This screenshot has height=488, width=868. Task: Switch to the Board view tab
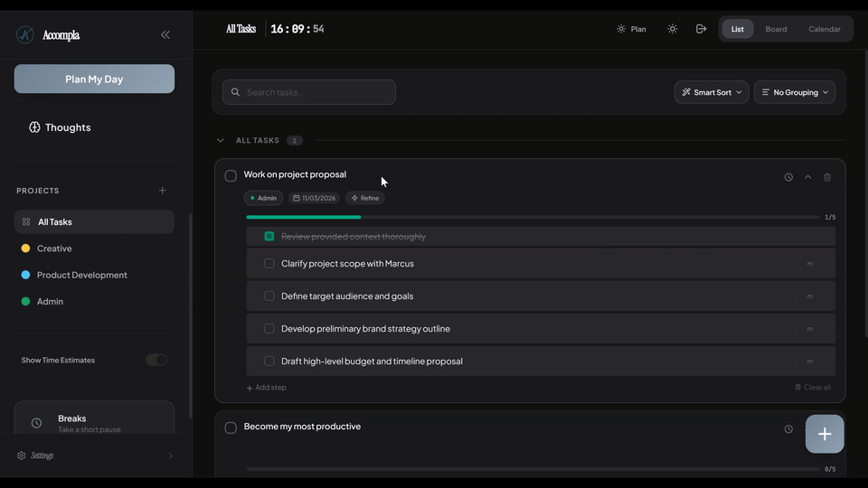point(776,29)
